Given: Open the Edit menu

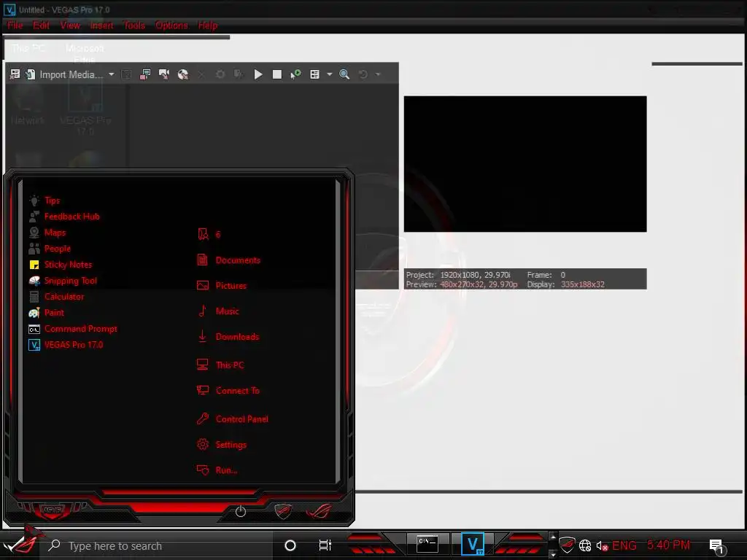Looking at the screenshot, I should pos(41,26).
